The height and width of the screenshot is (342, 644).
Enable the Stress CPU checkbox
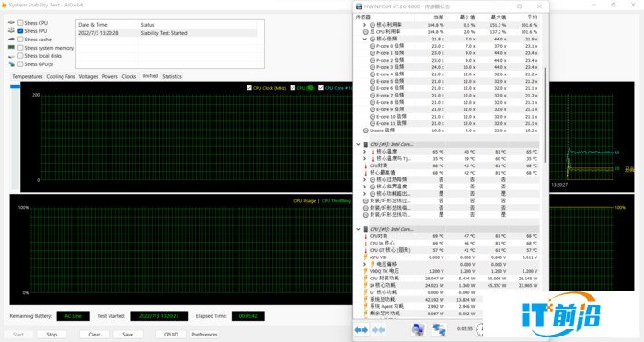tap(20, 23)
